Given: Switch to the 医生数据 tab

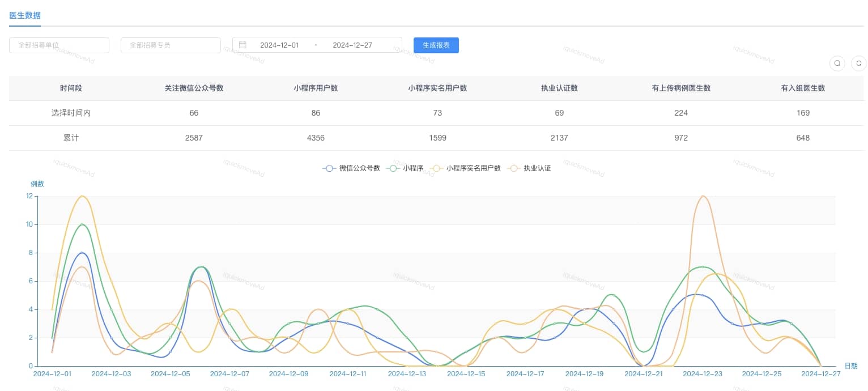Looking at the screenshot, I should (x=25, y=15).
